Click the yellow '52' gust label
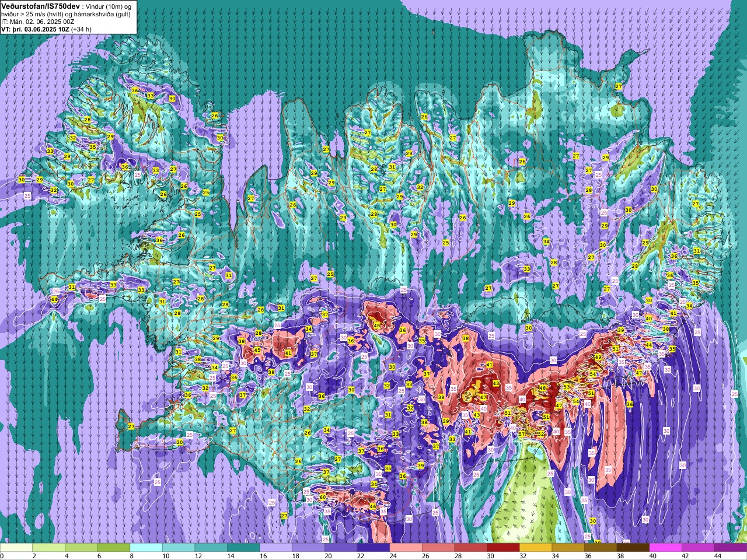The image size is (747, 560). pos(541,434)
